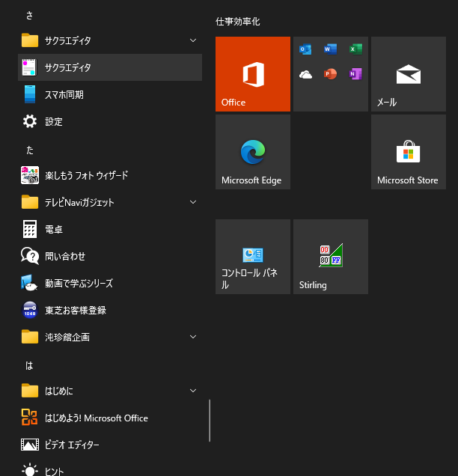This screenshot has height=476, width=458.
Task: Select the 楽しもう フォト ウィザード label
Action: tap(87, 175)
